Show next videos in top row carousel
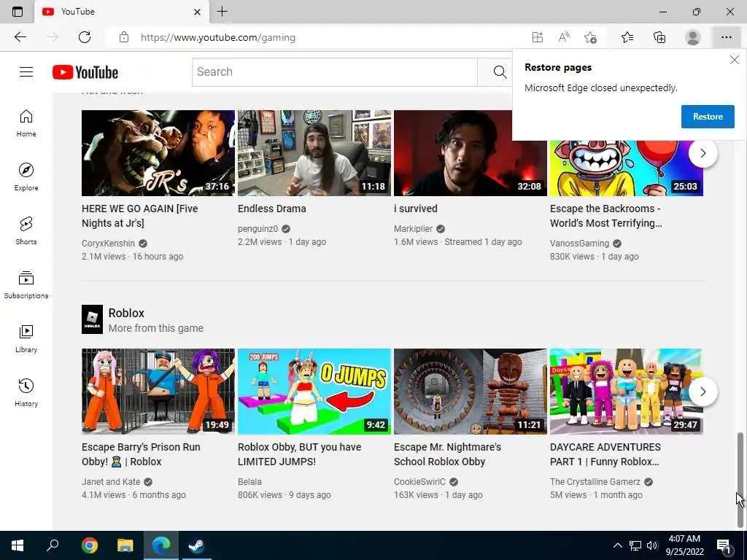This screenshot has width=747, height=560. (x=703, y=153)
